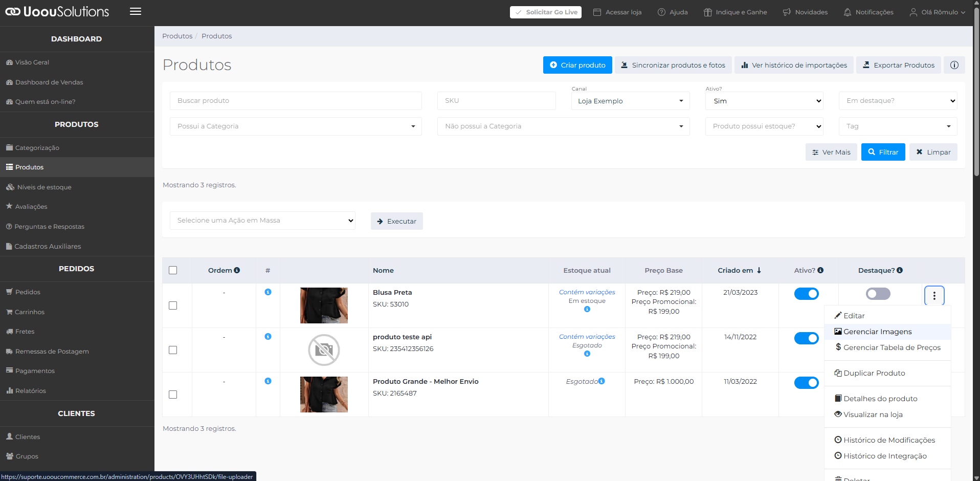Click the Filtrar button
980x481 pixels.
point(883,152)
